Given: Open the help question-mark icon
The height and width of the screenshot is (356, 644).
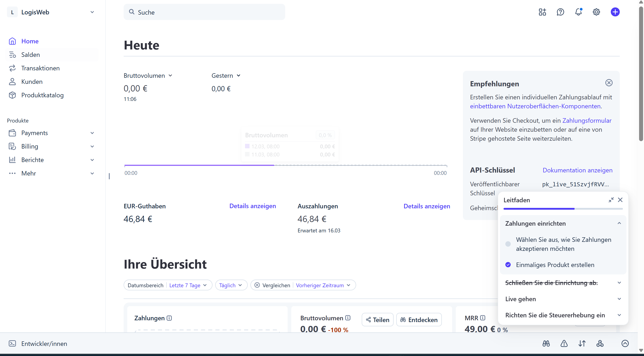Looking at the screenshot, I should (560, 12).
